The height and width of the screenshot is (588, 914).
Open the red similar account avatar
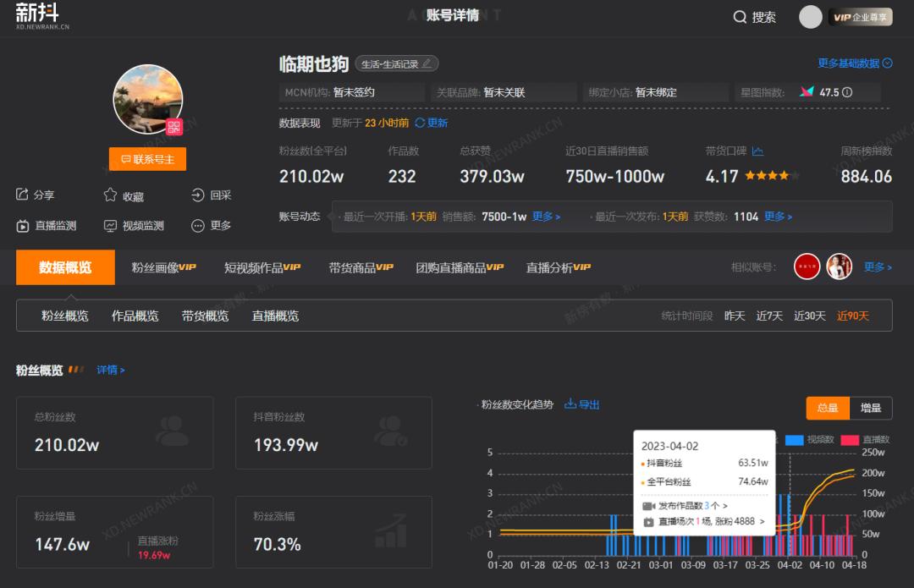(x=807, y=267)
